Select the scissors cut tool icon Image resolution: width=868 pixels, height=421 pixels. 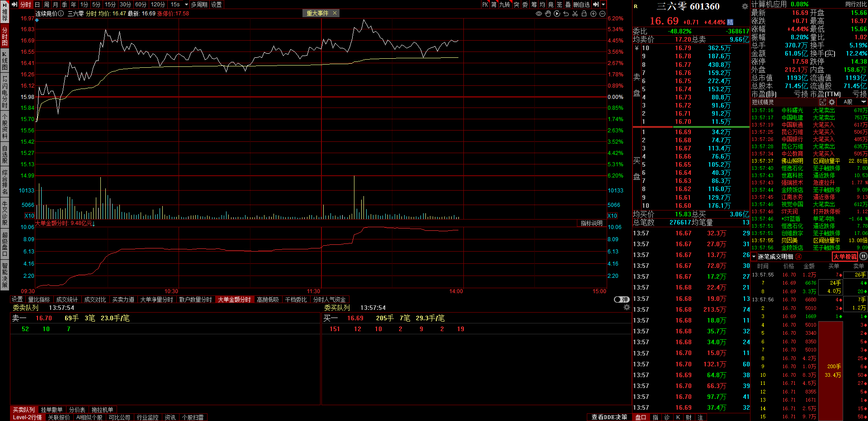click(x=575, y=14)
